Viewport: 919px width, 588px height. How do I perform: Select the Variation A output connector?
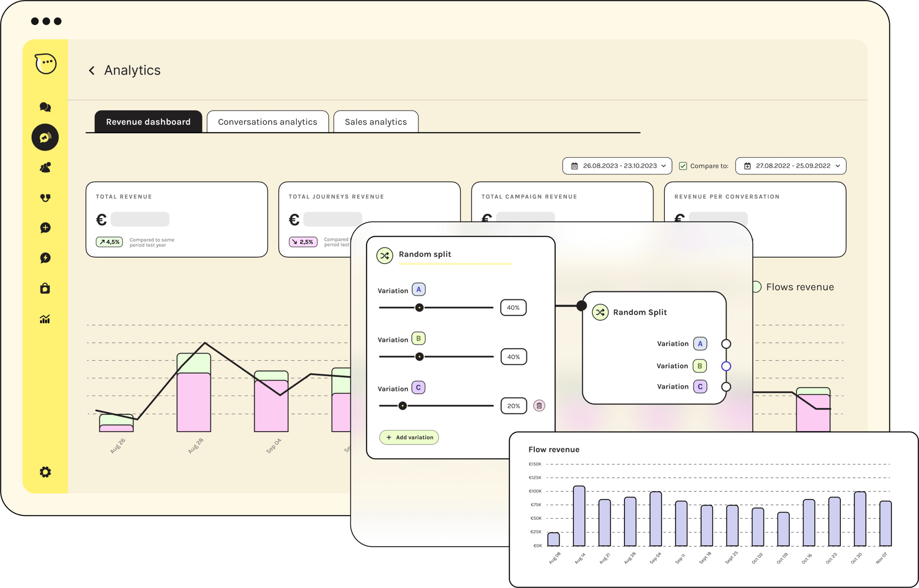click(x=726, y=344)
